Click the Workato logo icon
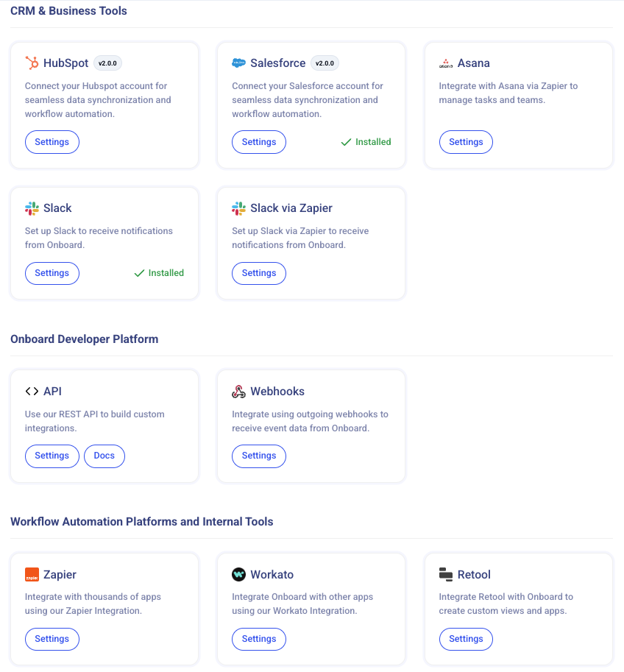The width and height of the screenshot is (624, 672). point(238,575)
